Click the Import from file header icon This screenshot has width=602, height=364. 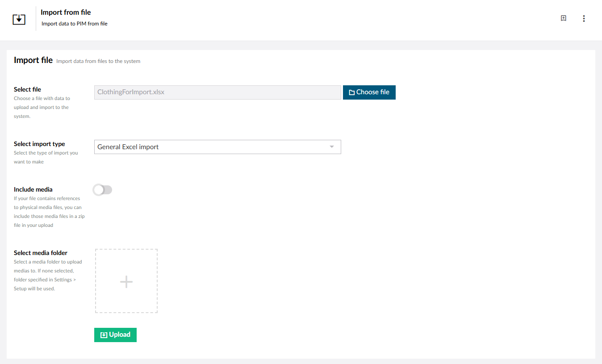point(19,19)
